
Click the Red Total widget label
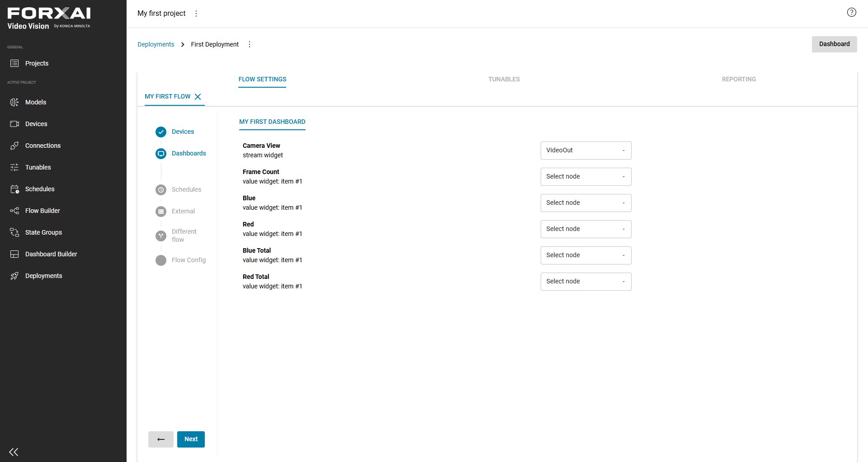point(256,277)
